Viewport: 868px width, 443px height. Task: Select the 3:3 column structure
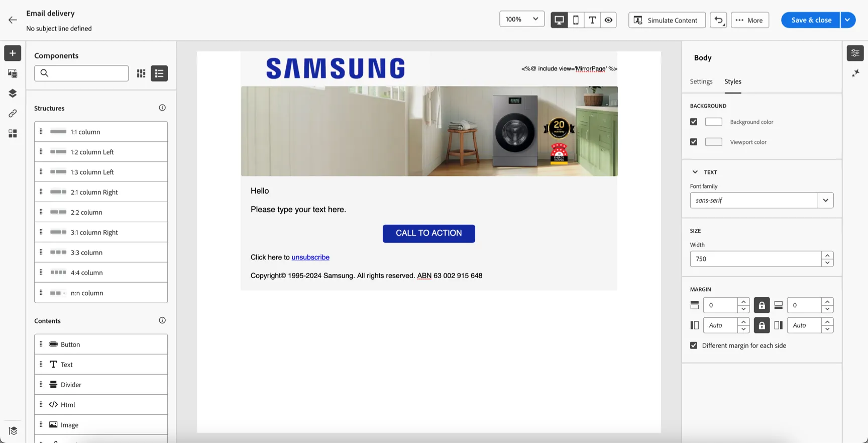tap(101, 252)
